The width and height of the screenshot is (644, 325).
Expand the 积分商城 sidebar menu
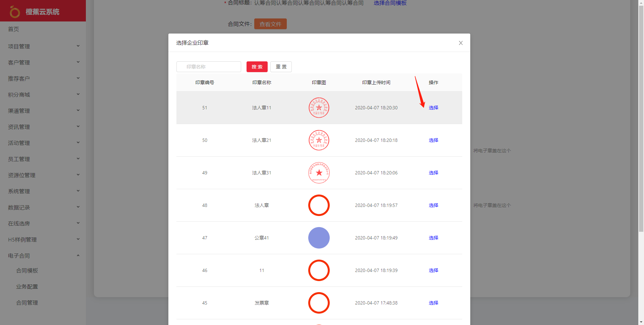(43, 95)
